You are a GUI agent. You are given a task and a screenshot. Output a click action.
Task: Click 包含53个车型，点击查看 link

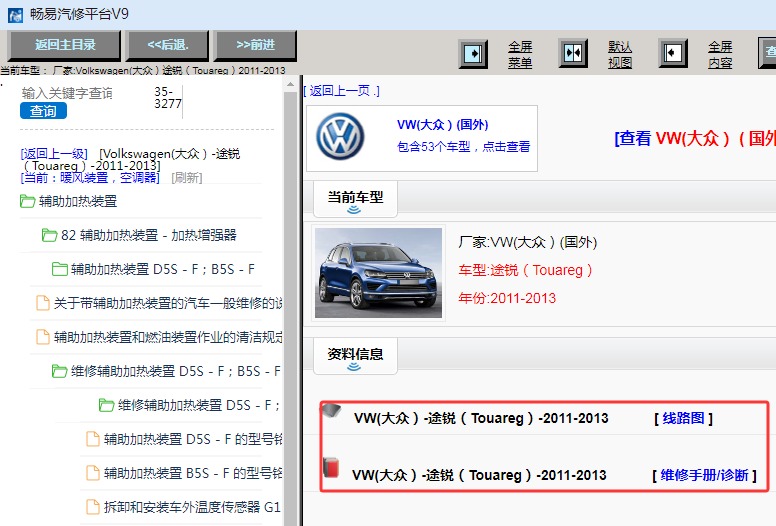(x=463, y=146)
